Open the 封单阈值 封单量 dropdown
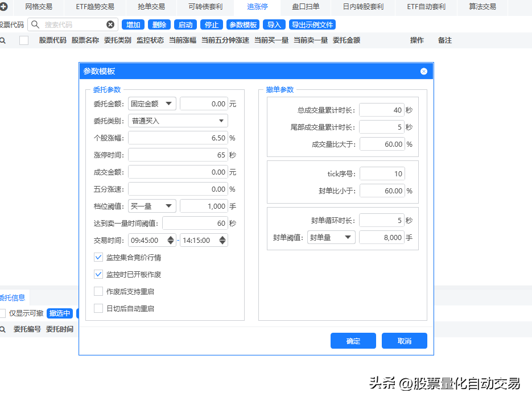 331,237
